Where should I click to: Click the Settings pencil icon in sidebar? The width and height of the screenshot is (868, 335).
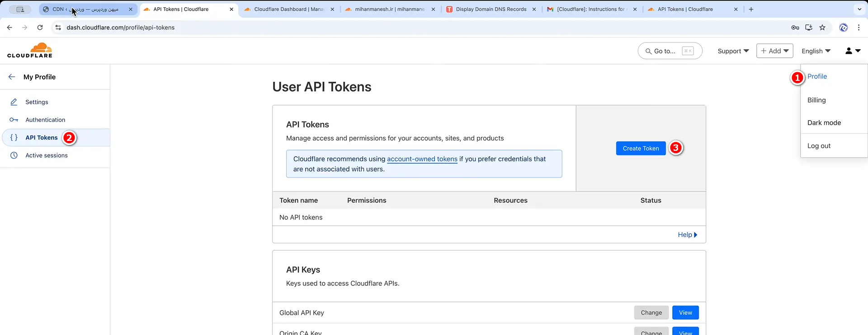coord(14,102)
